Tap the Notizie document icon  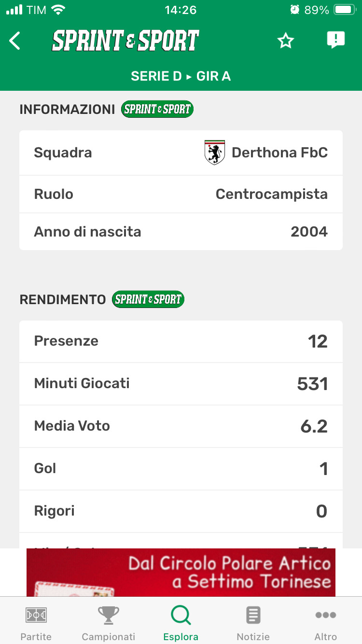coord(253,615)
